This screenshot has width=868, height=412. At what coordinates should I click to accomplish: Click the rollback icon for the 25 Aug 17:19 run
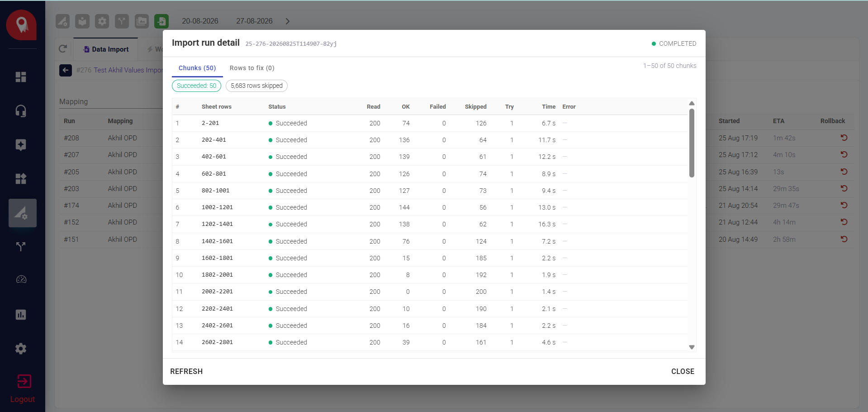tap(844, 138)
